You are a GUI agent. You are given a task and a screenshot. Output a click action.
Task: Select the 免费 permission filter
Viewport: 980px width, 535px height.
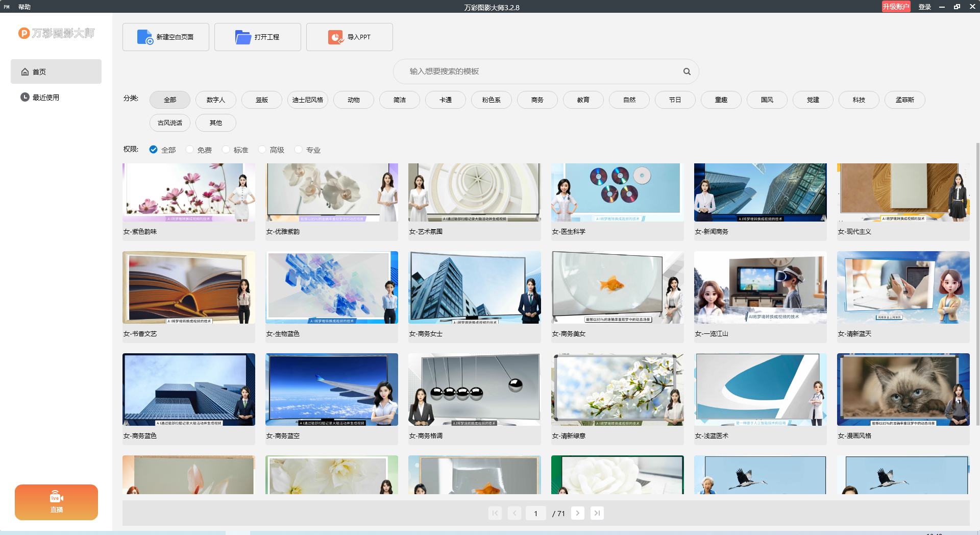pyautogui.click(x=190, y=150)
